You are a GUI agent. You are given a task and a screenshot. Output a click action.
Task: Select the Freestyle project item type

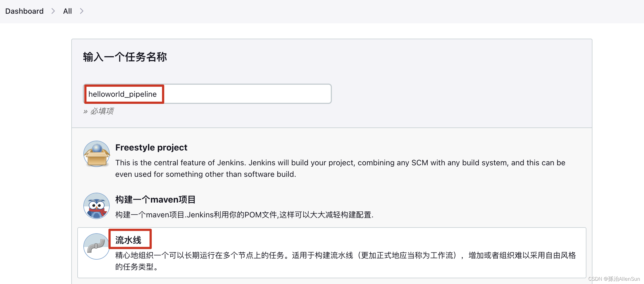(x=151, y=147)
